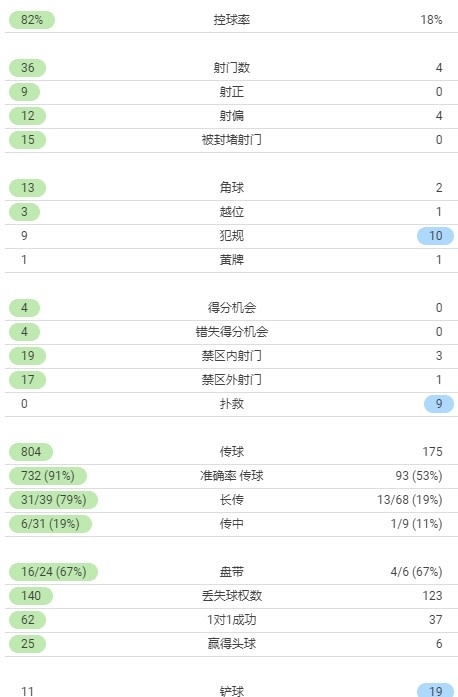The image size is (458, 697).
Task: Select the 传中 row label
Action: [x=232, y=524]
